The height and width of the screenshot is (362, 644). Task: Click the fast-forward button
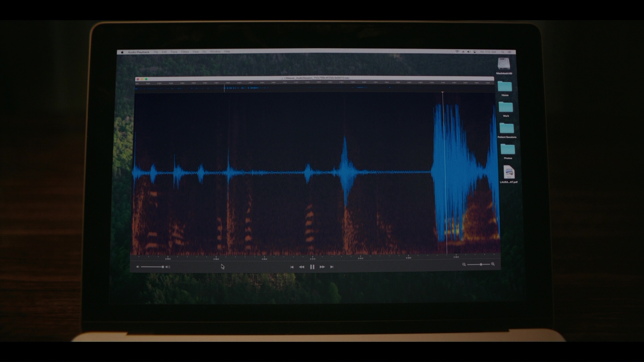322,267
